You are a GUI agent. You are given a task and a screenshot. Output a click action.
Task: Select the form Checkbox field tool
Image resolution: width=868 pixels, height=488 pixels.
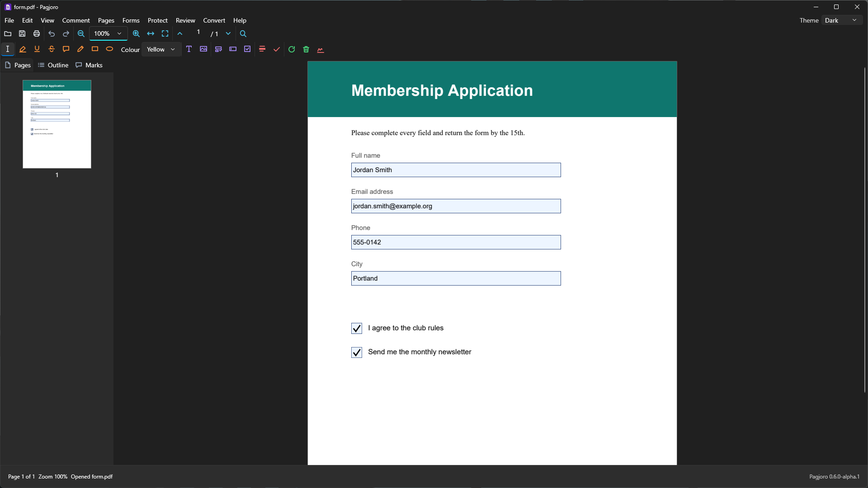click(x=247, y=49)
